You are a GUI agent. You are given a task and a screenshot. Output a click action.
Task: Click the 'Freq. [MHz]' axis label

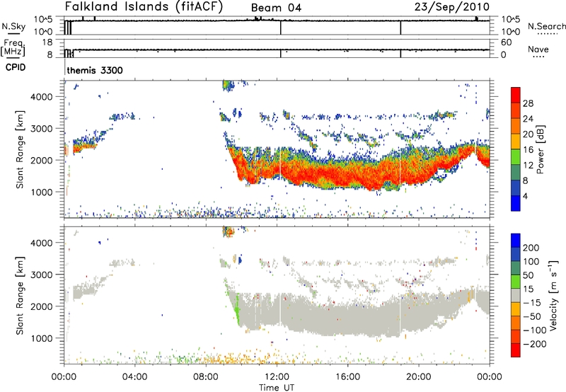coord(13,47)
